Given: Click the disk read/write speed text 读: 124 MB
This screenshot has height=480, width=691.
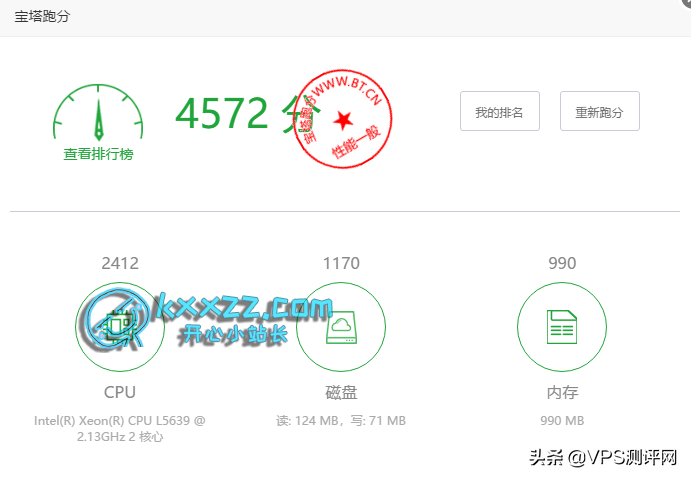Looking at the screenshot, I should click(x=341, y=420).
